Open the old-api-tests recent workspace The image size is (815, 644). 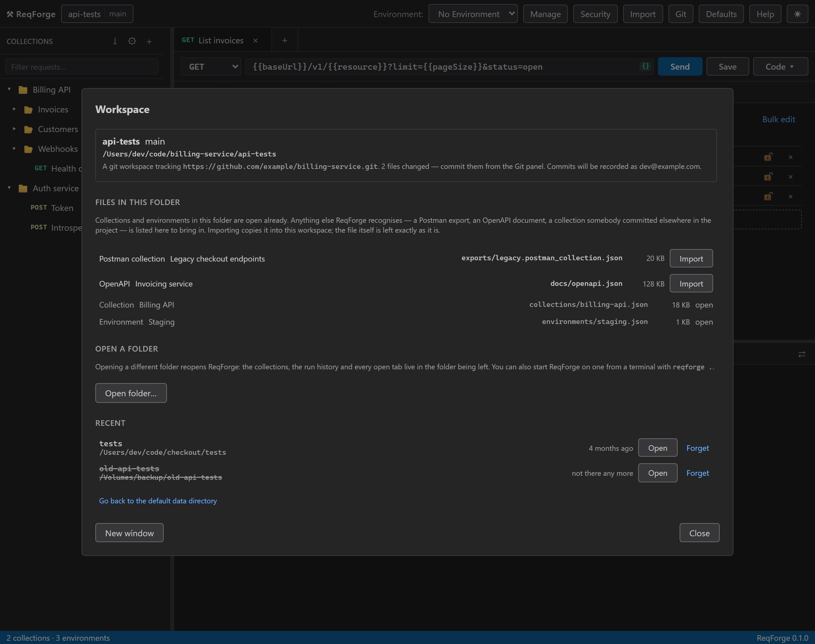point(657,472)
